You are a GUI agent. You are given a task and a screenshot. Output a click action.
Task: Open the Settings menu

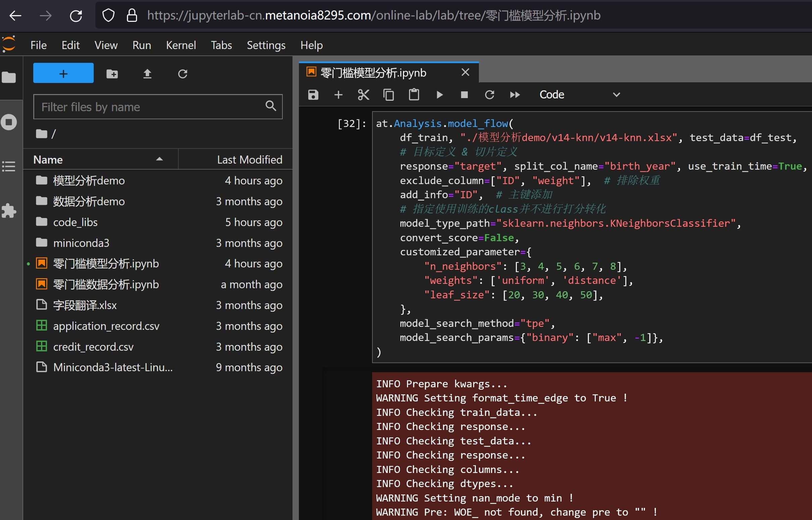(x=266, y=45)
